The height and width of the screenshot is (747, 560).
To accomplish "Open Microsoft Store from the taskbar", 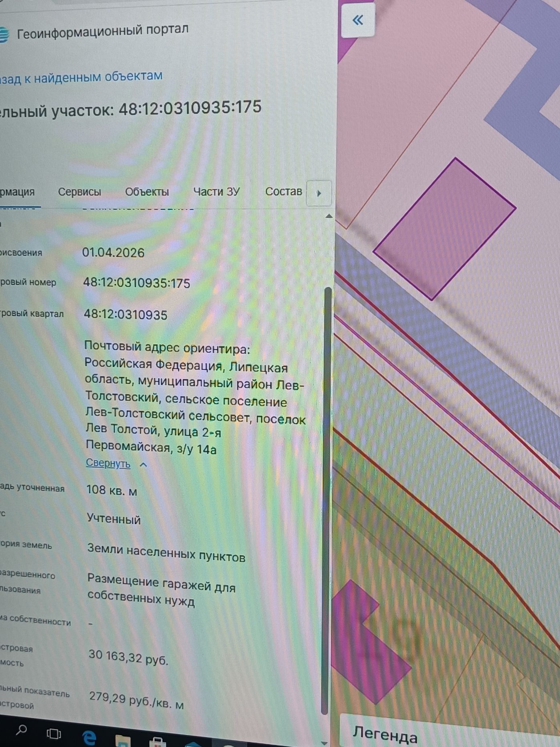I will (157, 742).
